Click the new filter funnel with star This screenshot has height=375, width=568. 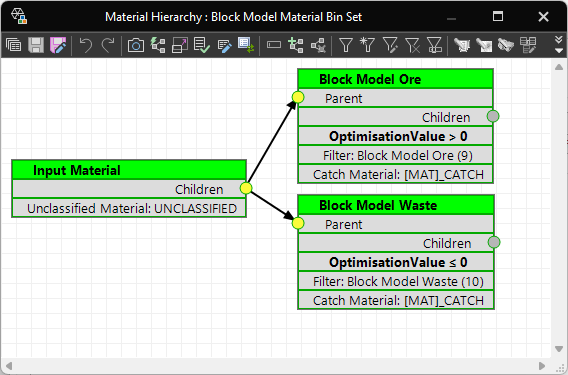(x=367, y=45)
